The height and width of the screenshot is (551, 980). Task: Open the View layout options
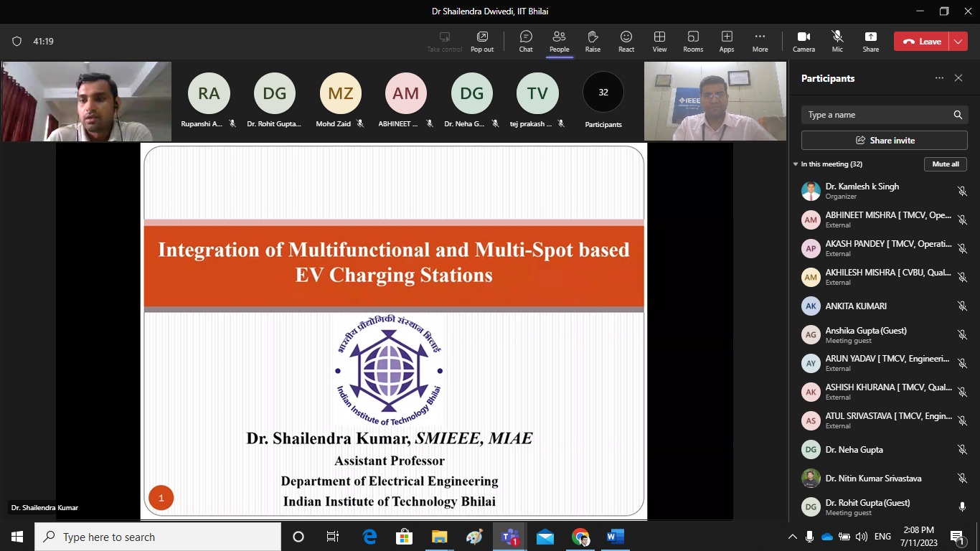659,41
